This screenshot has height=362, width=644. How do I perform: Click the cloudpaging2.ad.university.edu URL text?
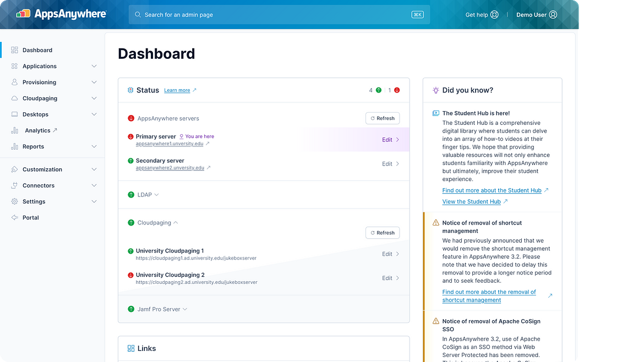(x=197, y=282)
